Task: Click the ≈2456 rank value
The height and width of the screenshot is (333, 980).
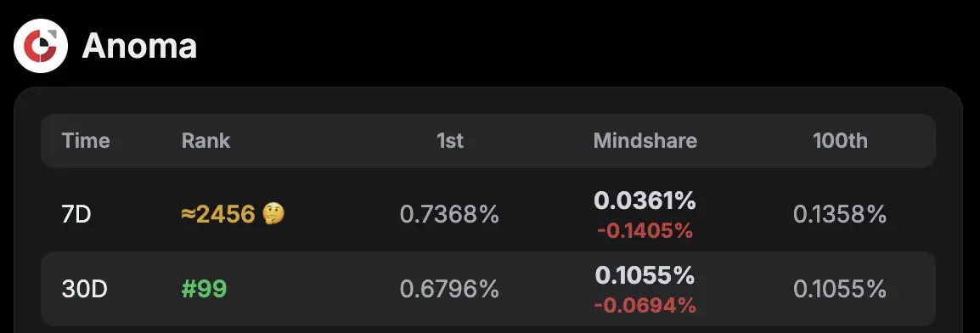Action: click(x=218, y=215)
